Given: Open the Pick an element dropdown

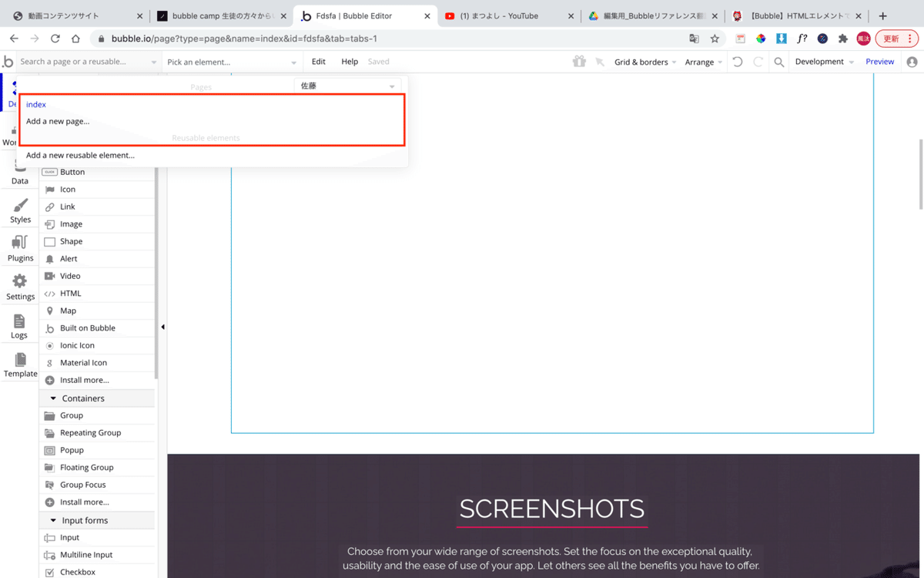Looking at the screenshot, I should [232, 62].
